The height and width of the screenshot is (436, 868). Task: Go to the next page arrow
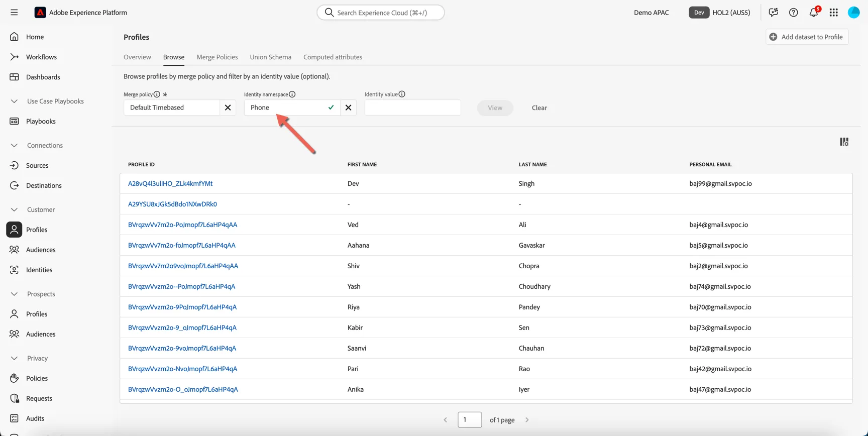(x=527, y=420)
